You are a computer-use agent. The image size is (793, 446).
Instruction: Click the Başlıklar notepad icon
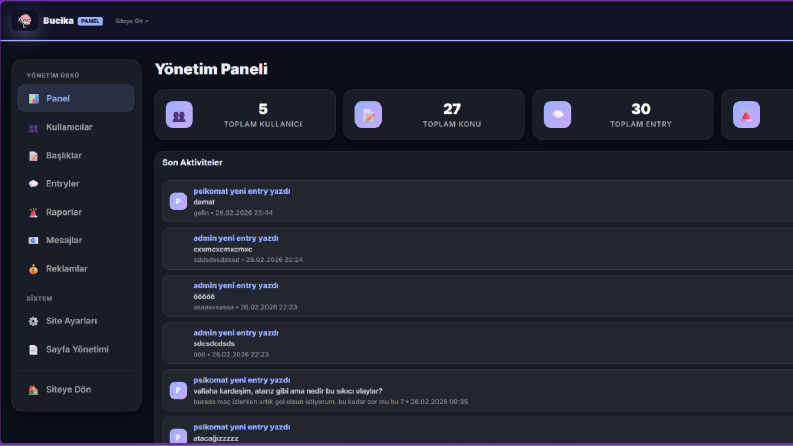click(33, 156)
